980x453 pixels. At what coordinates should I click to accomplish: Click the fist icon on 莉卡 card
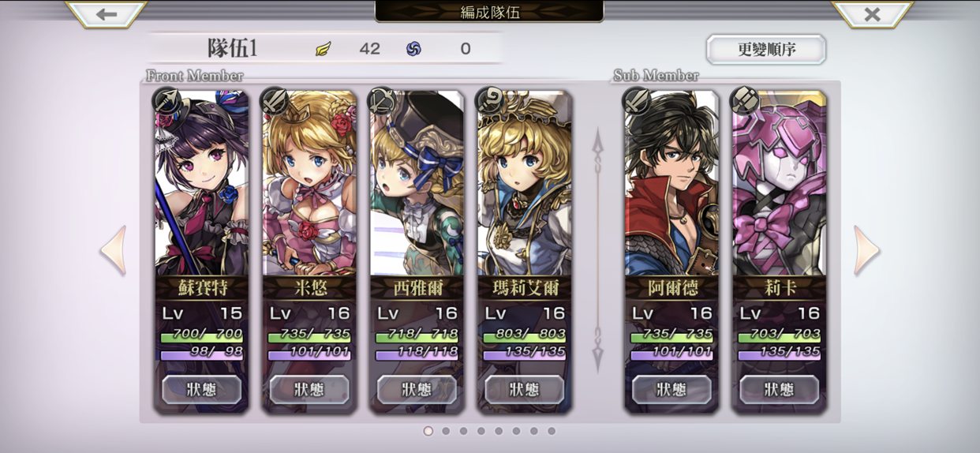click(744, 100)
